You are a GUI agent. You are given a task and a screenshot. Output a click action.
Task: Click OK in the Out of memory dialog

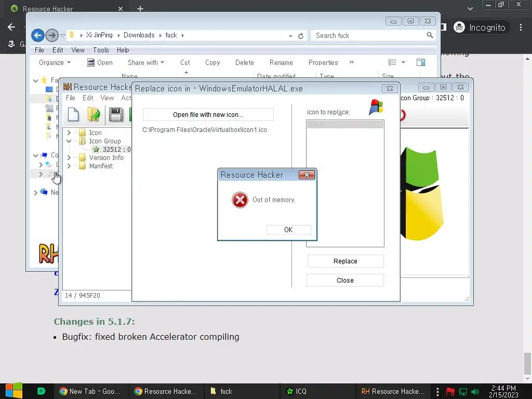click(288, 230)
